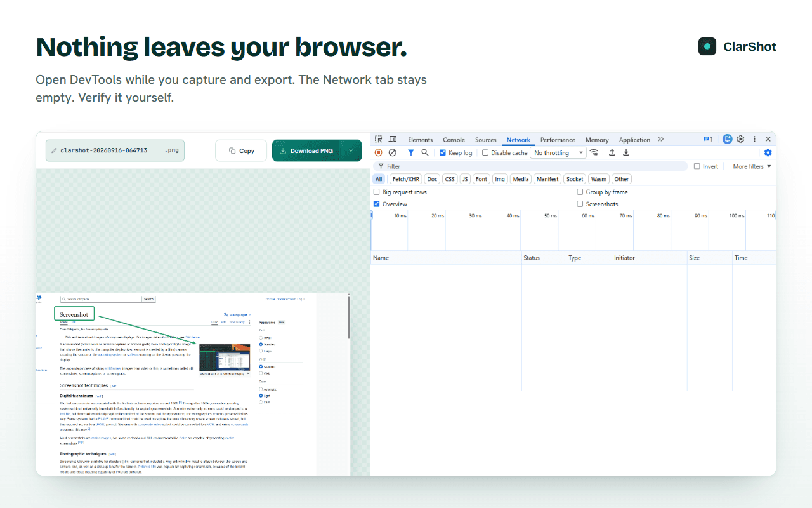Open DevTools settings gear icon
The width and height of the screenshot is (812, 508).
pos(740,139)
